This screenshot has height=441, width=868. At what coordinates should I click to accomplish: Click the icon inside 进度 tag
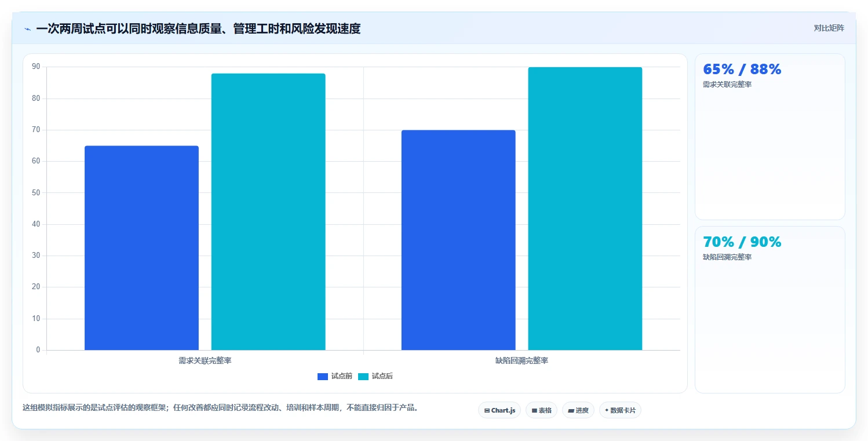coord(571,410)
